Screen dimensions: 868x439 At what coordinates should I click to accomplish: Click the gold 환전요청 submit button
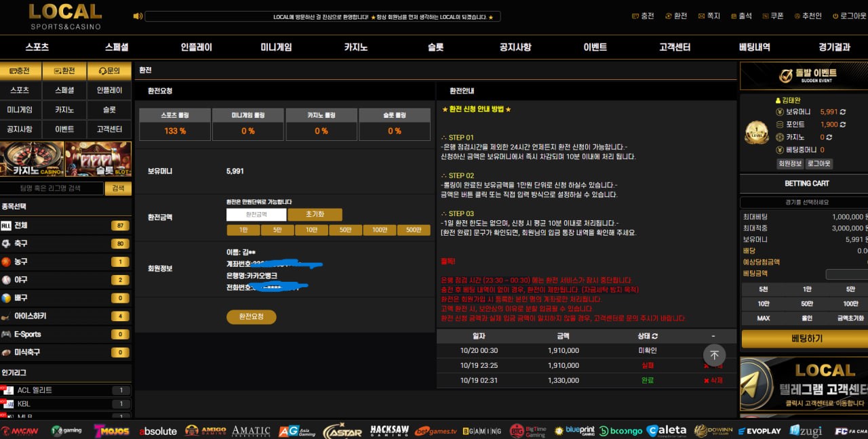pos(251,316)
